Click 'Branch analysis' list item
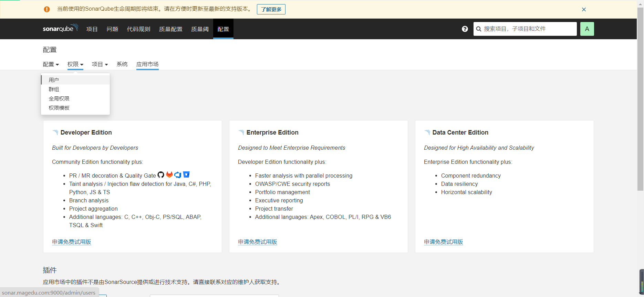The width and height of the screenshot is (644, 297). pos(89,200)
